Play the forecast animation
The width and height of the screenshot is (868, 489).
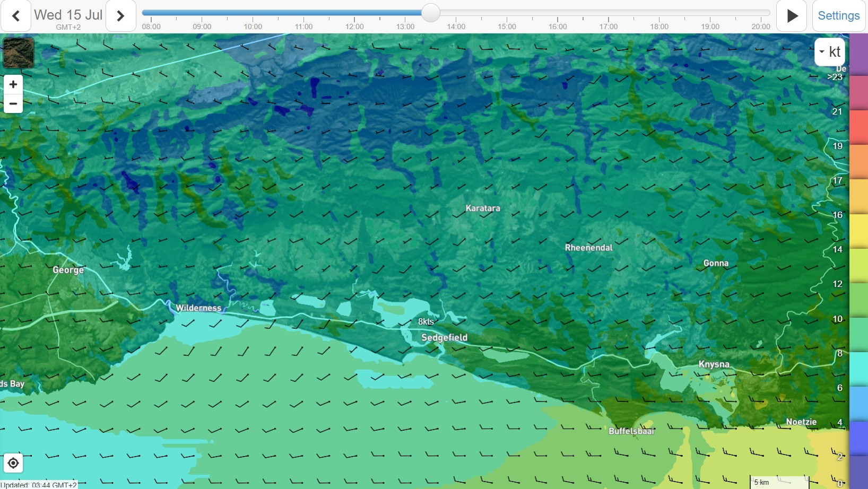(792, 16)
